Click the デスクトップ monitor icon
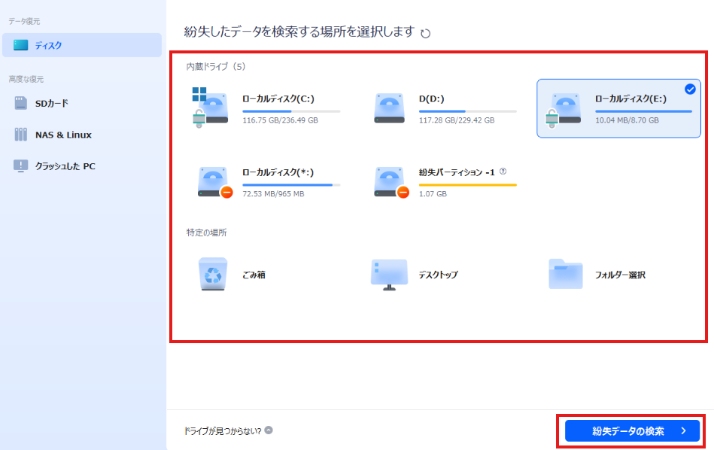714x450 pixels. point(389,275)
